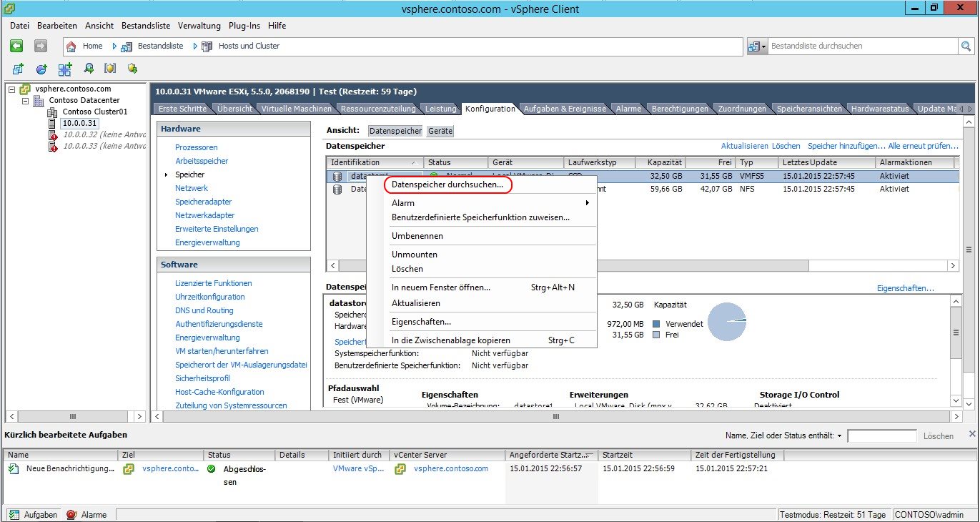Click the Alle erneut prüfen... link
The height and width of the screenshot is (522, 980).
[x=924, y=146]
